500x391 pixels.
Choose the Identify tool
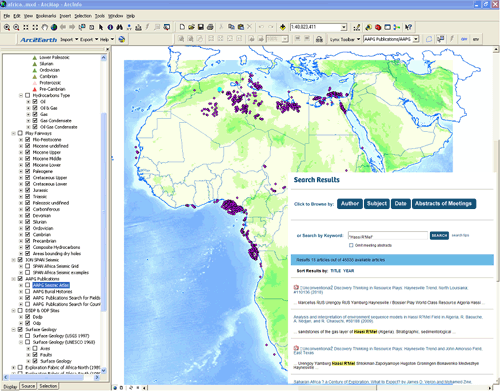point(110,27)
